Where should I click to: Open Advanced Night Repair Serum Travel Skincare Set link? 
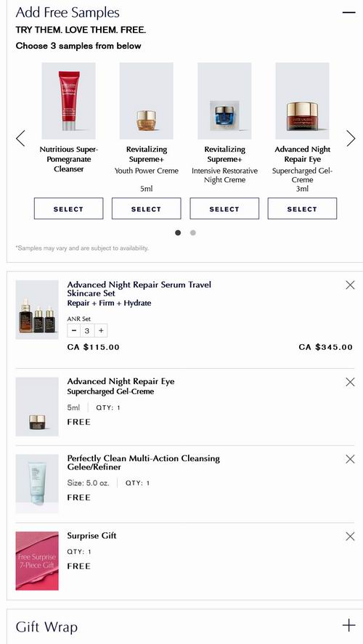coord(139,289)
